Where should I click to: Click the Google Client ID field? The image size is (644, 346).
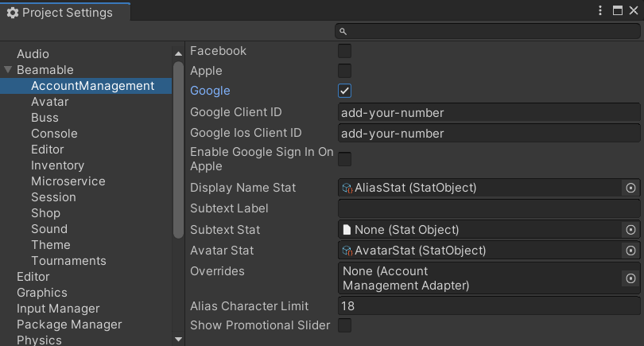pos(488,112)
